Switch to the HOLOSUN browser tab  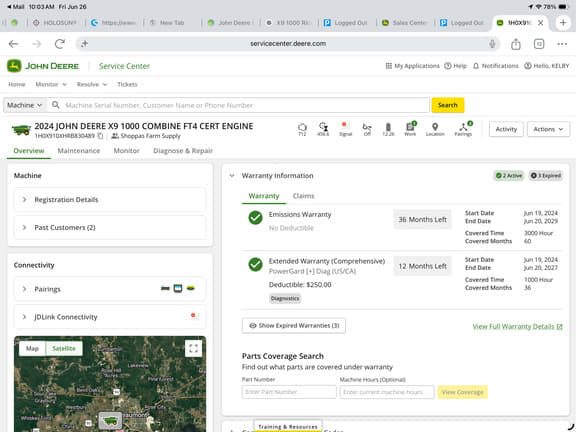[x=56, y=23]
